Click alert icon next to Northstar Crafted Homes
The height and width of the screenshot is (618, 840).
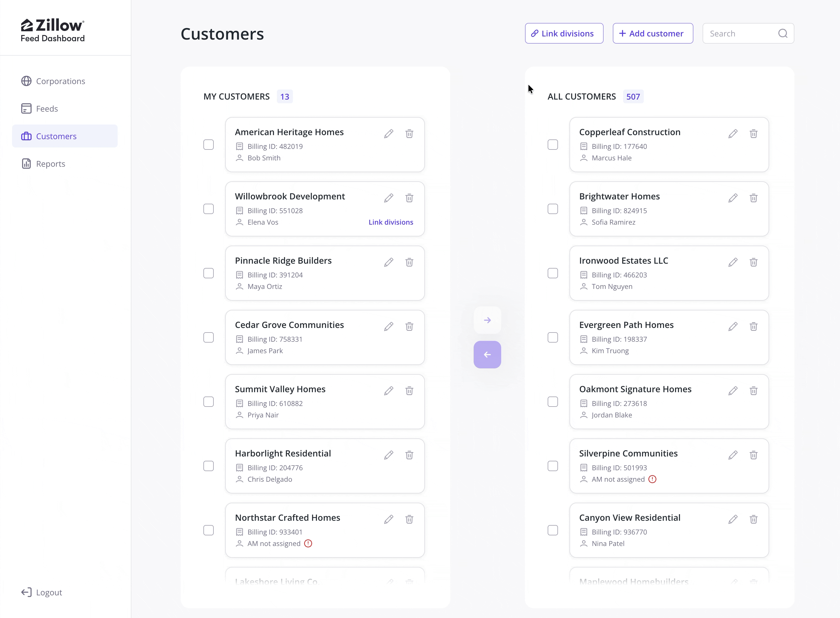pos(308,544)
